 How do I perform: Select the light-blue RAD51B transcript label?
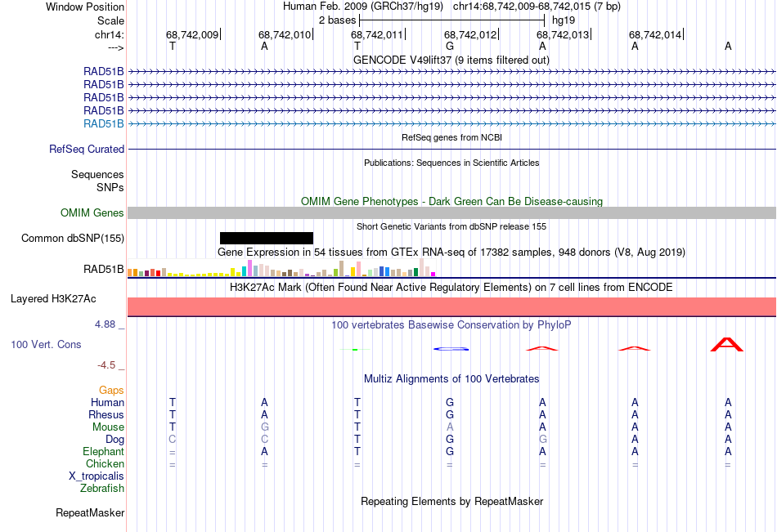pyautogui.click(x=104, y=124)
